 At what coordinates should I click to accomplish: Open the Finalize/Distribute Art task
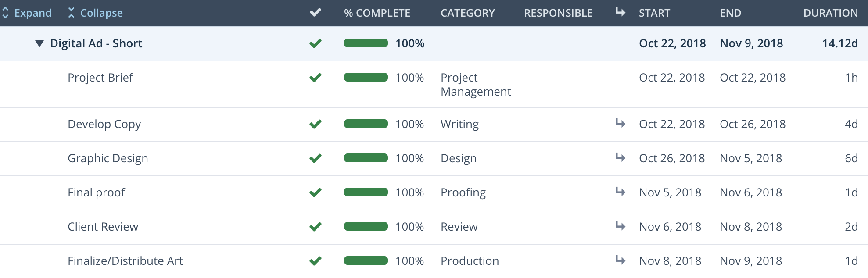point(125,261)
